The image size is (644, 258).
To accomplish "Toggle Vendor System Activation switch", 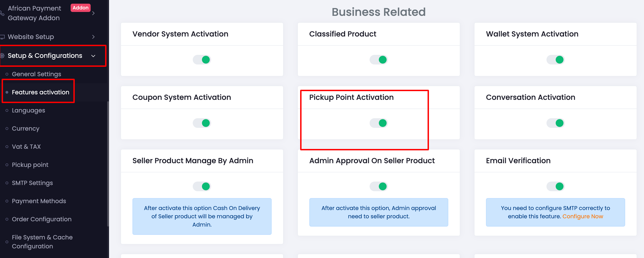I will coord(202,60).
